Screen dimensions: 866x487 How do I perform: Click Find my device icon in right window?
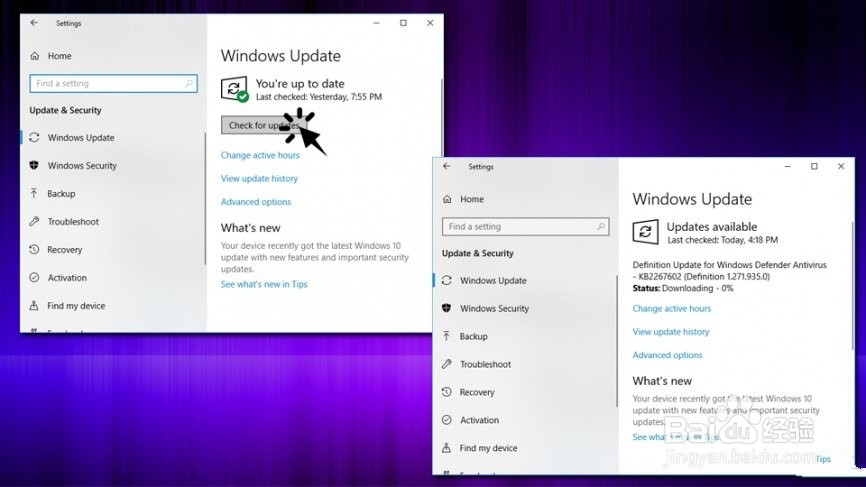447,448
